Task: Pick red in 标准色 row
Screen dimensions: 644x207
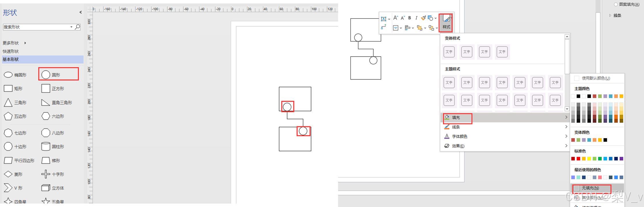Action: [578, 158]
